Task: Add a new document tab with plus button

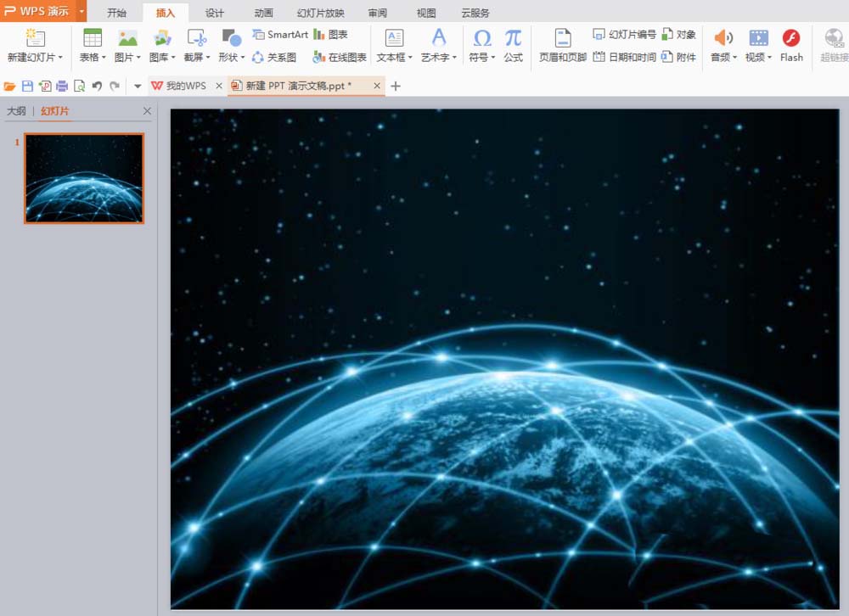Action: tap(396, 86)
